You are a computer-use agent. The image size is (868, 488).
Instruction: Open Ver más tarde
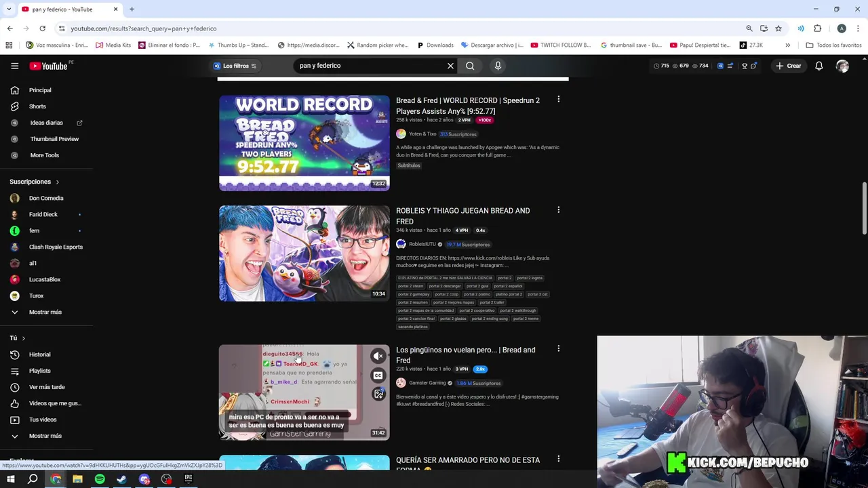pos(47,387)
